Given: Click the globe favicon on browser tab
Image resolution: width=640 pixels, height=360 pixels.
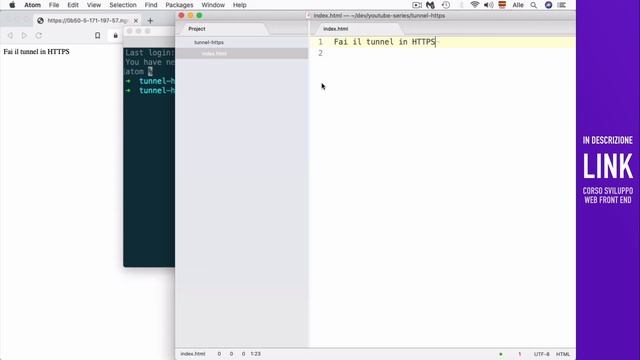Looking at the screenshot, I should pos(40,20).
